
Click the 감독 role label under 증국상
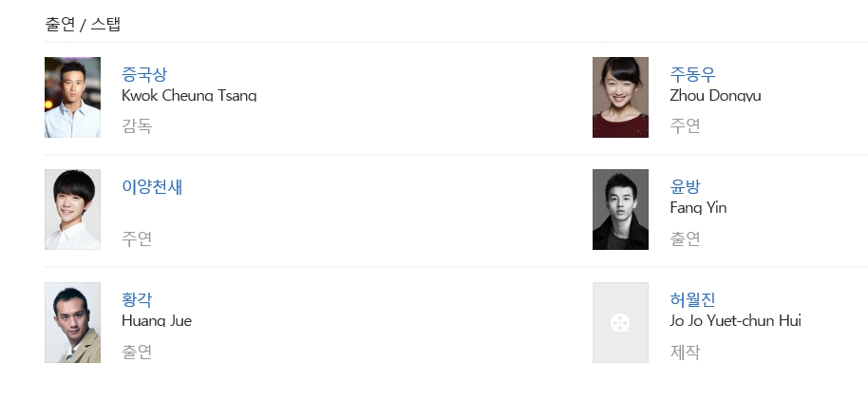coord(137,125)
